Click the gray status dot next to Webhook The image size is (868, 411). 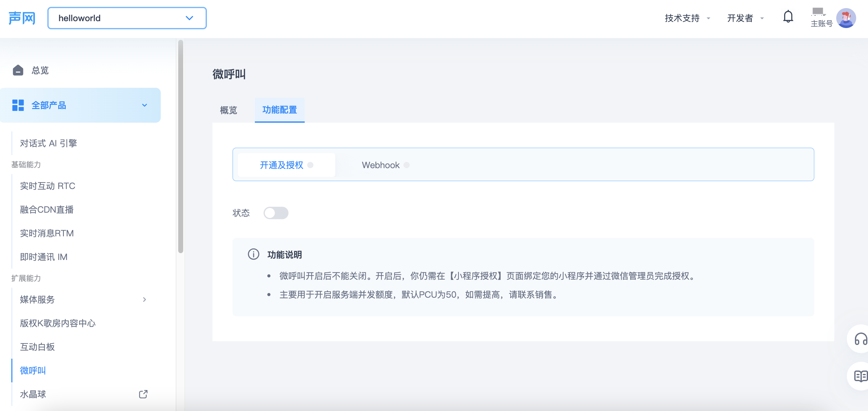tap(407, 165)
